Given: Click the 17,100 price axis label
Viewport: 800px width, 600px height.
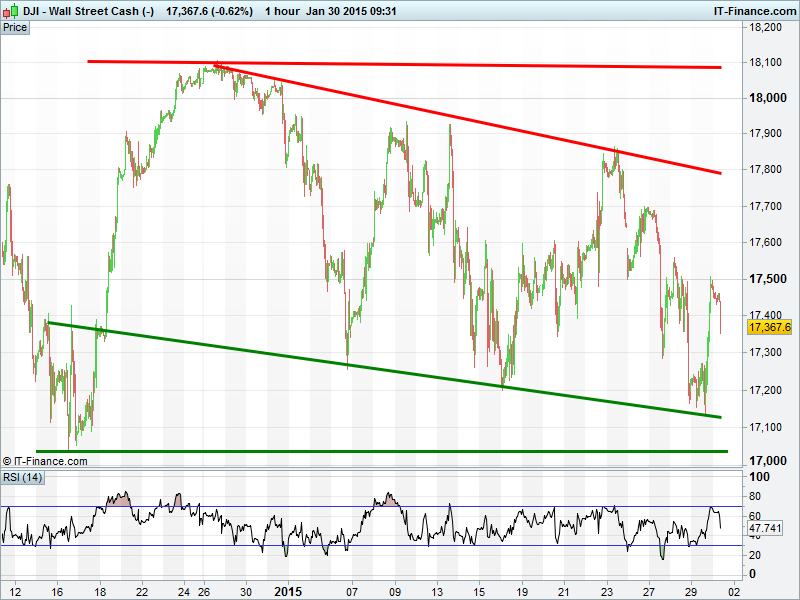Looking at the screenshot, I should click(x=765, y=427).
